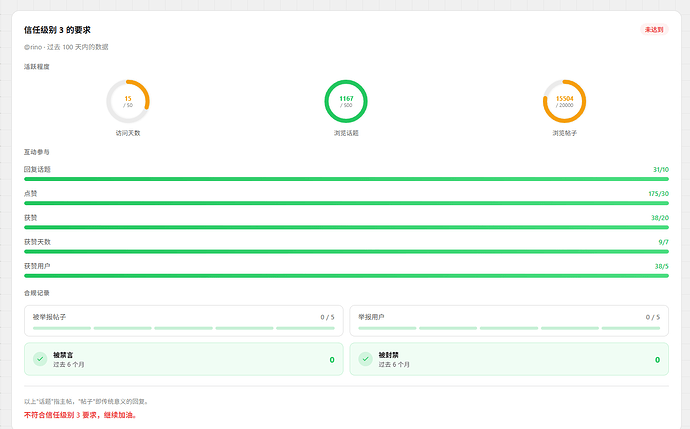Image resolution: width=690 pixels, height=429 pixels.
Task: Click the 被封禁 count of 0
Action: (657, 360)
